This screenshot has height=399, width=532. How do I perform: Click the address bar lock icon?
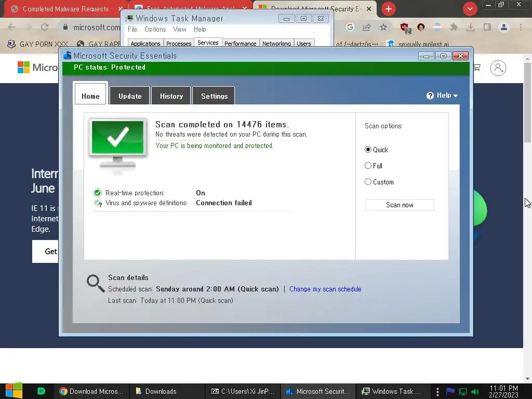click(x=65, y=27)
